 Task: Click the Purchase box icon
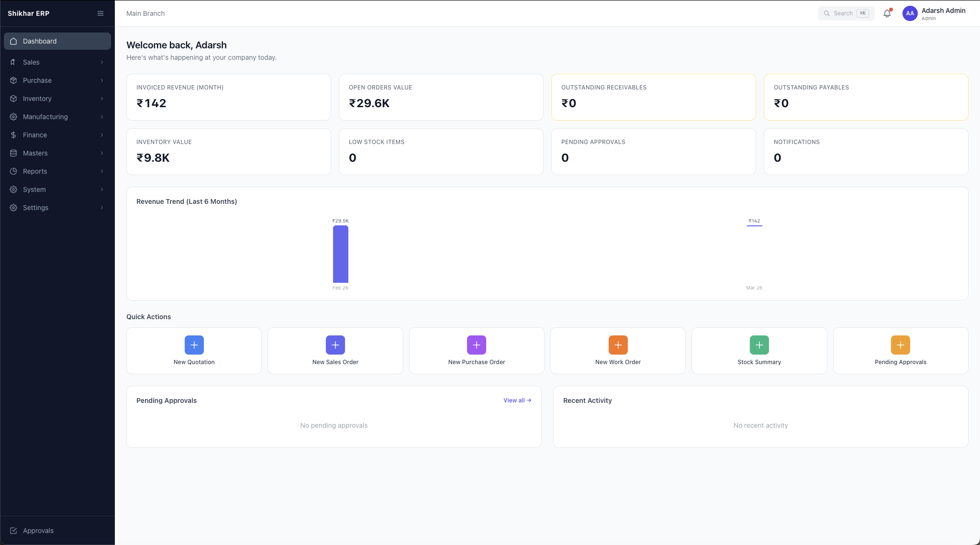point(13,80)
